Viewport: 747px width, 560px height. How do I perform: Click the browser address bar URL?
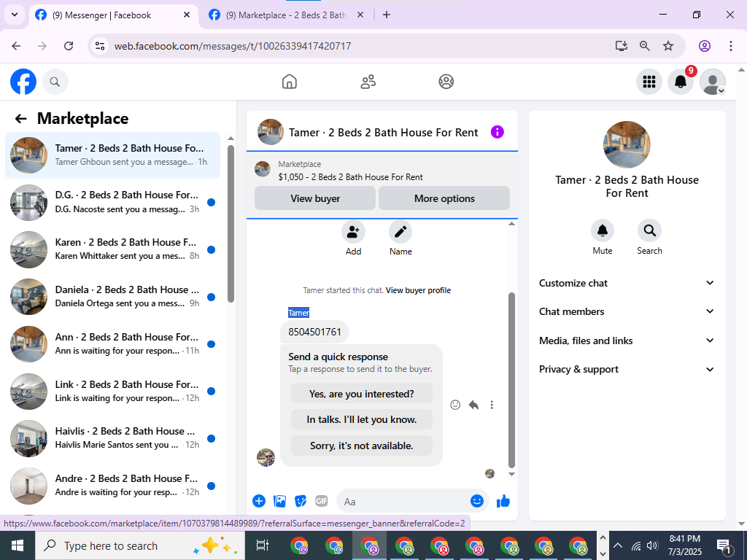pos(233,46)
